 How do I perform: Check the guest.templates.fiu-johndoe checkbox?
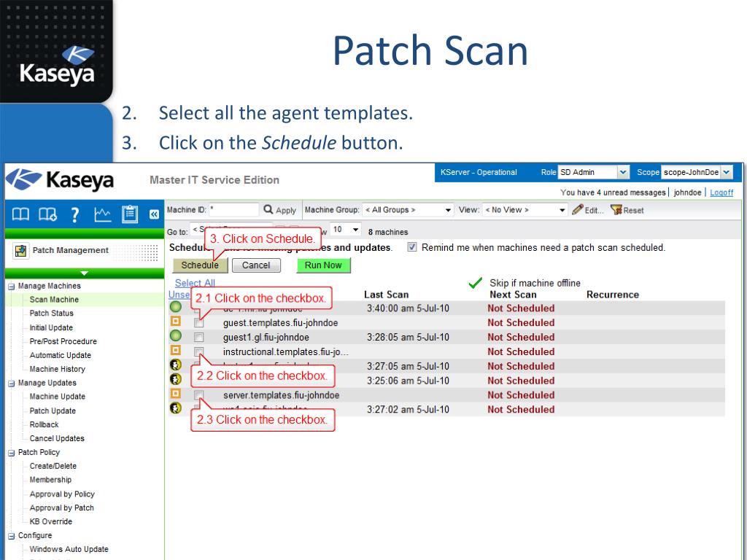198,323
